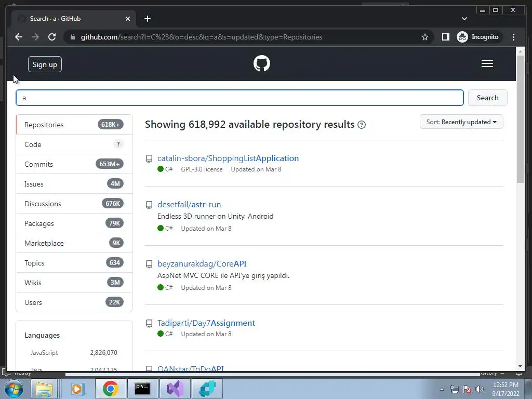
Task: Select the Repositories search category
Action: (x=74, y=125)
